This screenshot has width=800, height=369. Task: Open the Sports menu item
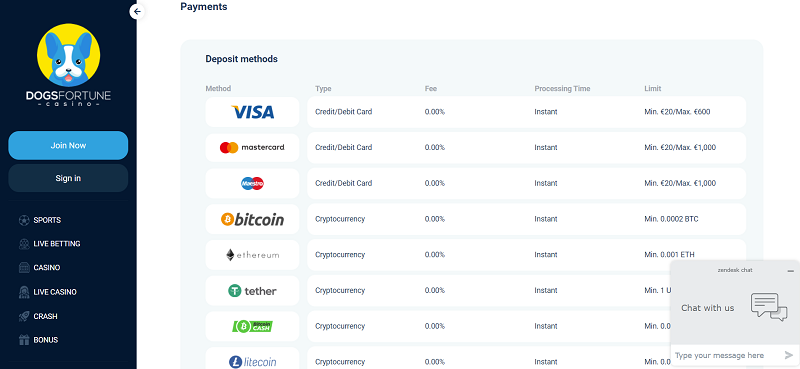tap(47, 220)
